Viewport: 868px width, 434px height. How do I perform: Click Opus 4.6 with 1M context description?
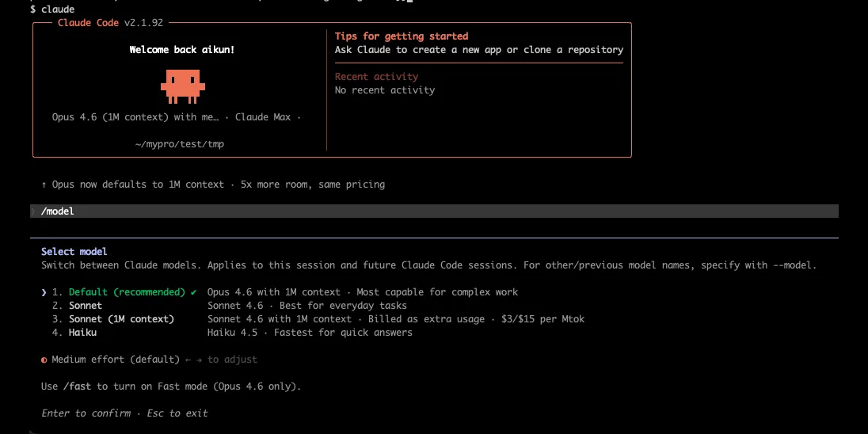tap(363, 291)
